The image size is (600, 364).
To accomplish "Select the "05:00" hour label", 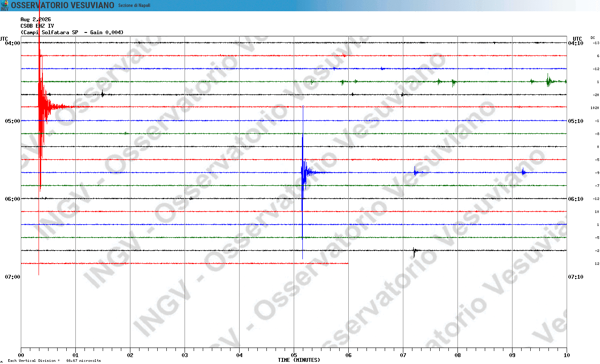I will (13, 121).
